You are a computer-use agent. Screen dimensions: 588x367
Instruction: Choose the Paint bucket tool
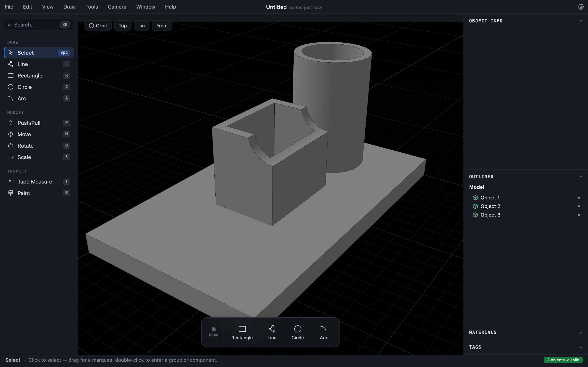click(x=39, y=193)
